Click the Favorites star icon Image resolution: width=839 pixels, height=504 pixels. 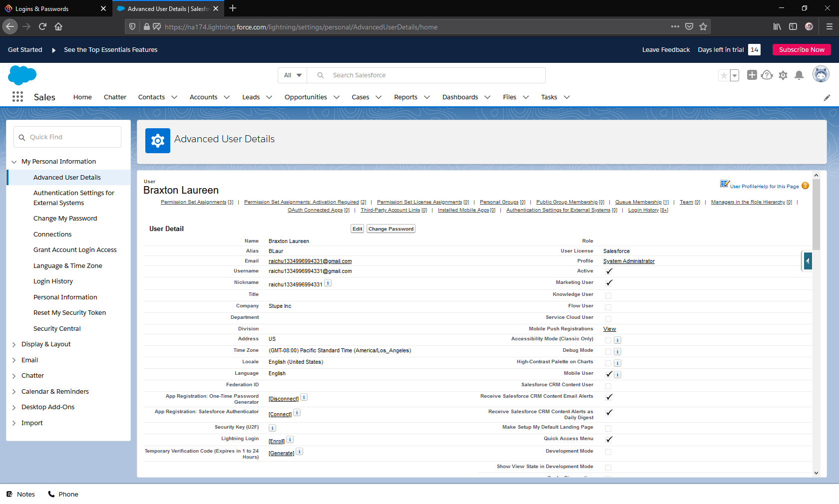pyautogui.click(x=724, y=75)
